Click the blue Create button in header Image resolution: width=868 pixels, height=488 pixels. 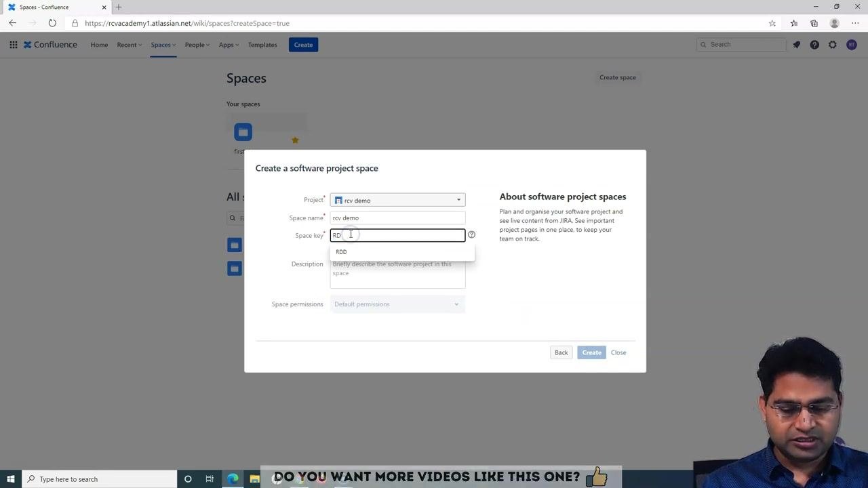click(303, 45)
